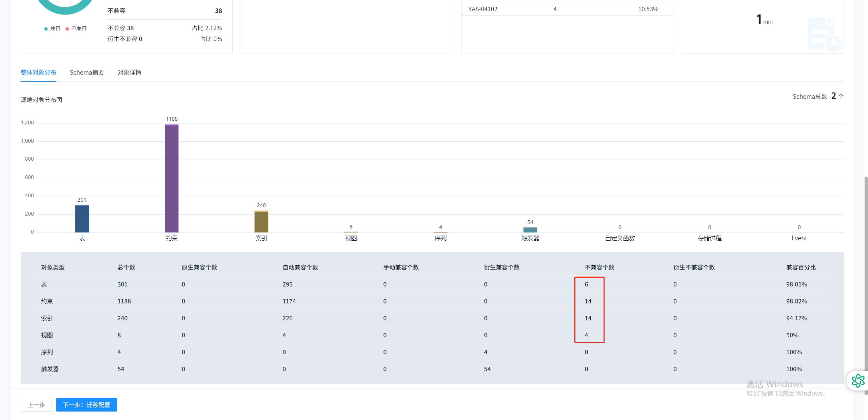
Task: Click the 不兼容个数 column header
Action: tap(599, 267)
